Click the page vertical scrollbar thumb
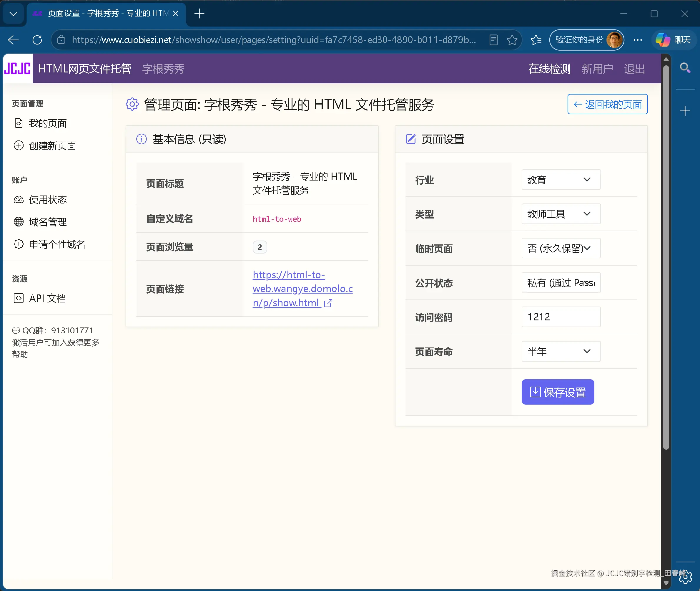Screen dimensions: 700x591 666,257
